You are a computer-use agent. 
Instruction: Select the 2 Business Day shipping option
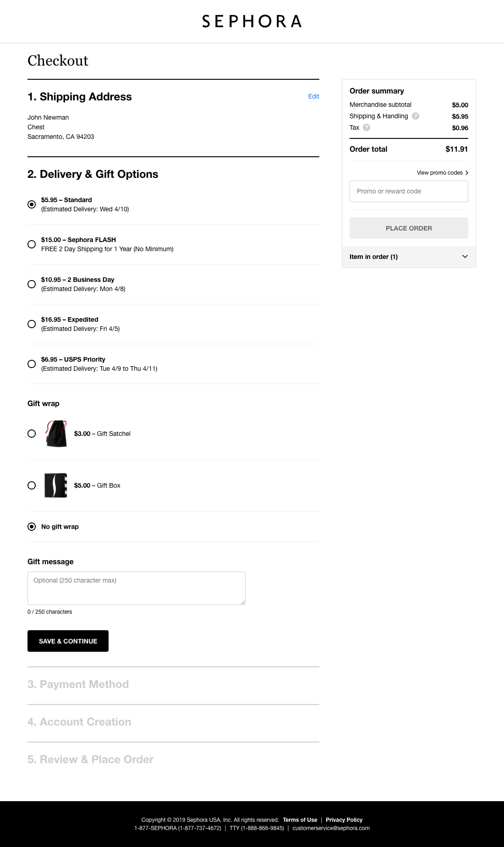click(x=32, y=284)
